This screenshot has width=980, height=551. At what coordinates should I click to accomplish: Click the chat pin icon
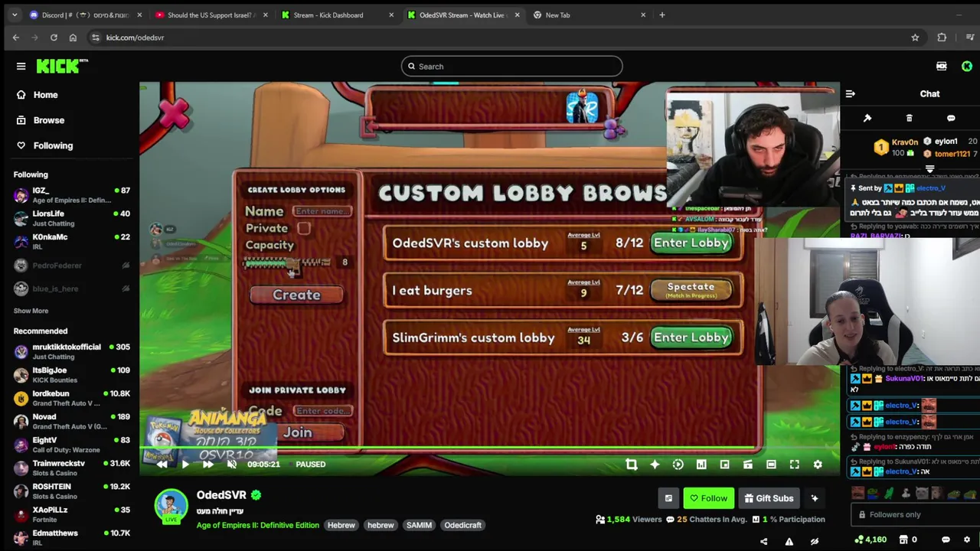pos(867,118)
